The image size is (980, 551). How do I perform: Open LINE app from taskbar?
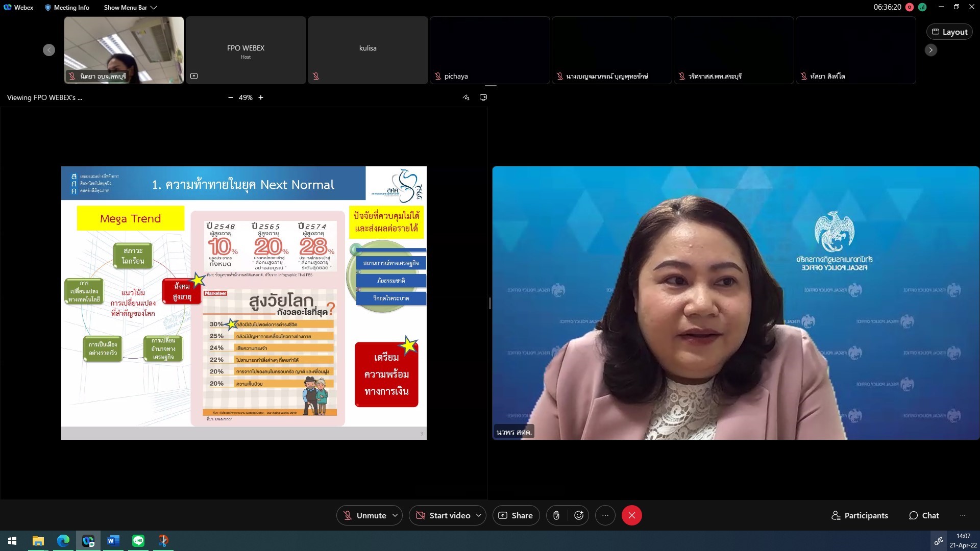tap(138, 541)
